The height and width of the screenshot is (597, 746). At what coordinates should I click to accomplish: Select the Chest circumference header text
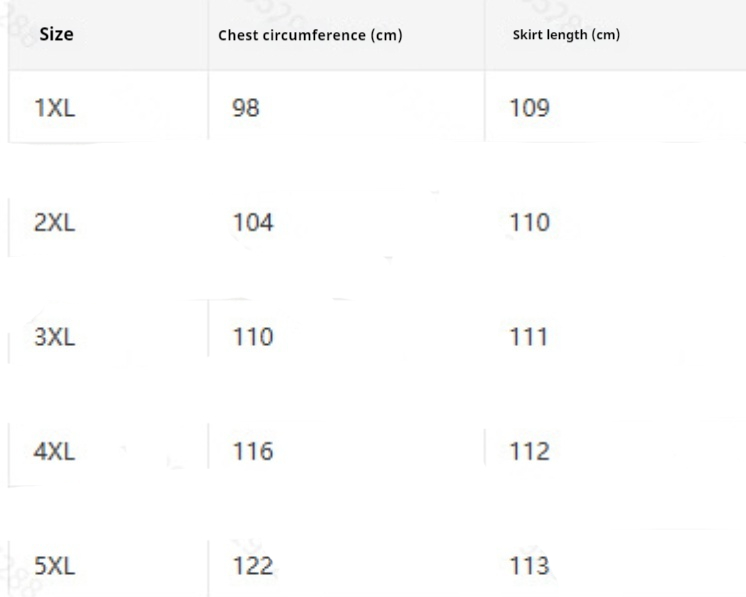tap(292, 36)
